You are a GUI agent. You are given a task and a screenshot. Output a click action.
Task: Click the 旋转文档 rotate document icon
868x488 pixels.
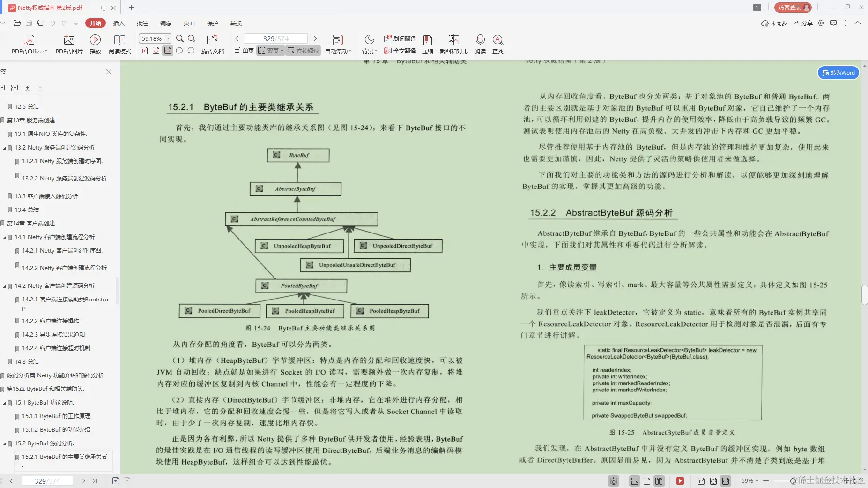click(212, 45)
